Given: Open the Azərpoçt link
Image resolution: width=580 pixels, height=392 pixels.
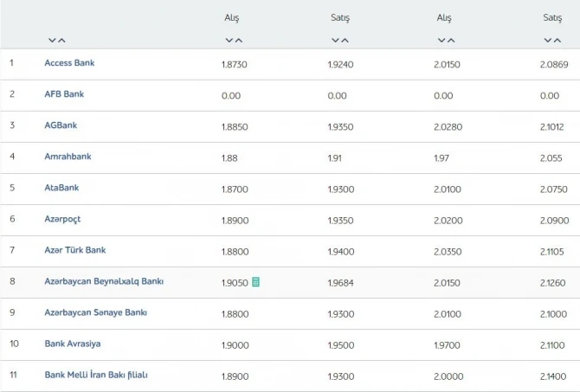Looking at the screenshot, I should (62, 219).
